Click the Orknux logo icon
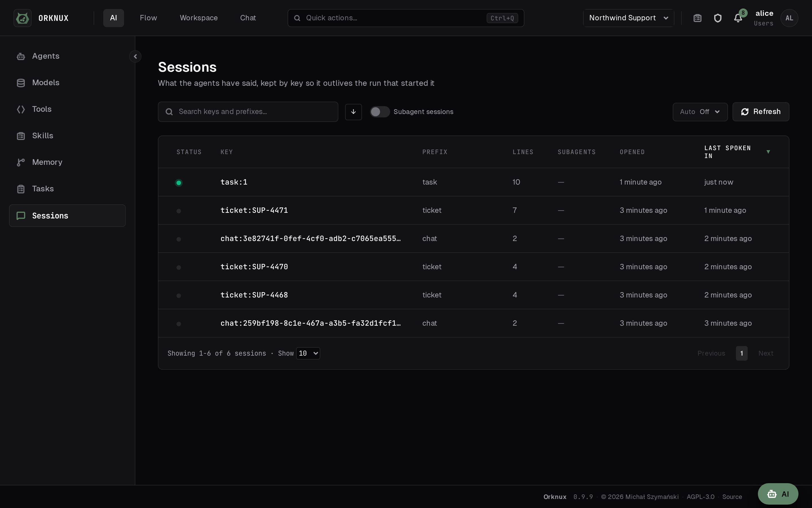This screenshot has height=508, width=812. [23, 18]
